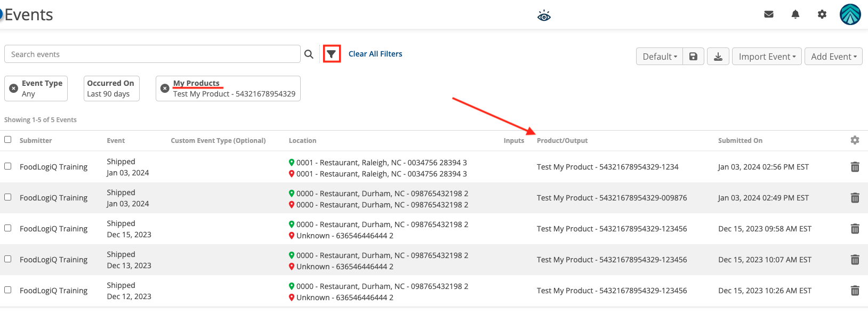This screenshot has height=313, width=868.
Task: Click the Events page title
Action: 29,15
